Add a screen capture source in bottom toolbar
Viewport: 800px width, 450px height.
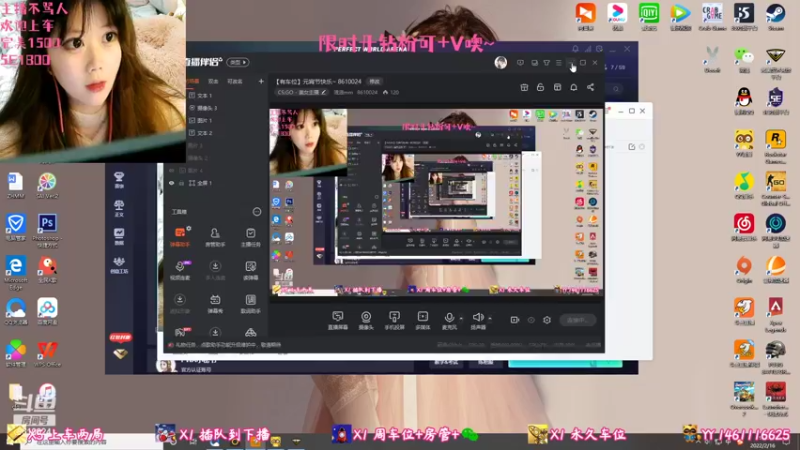point(337,320)
